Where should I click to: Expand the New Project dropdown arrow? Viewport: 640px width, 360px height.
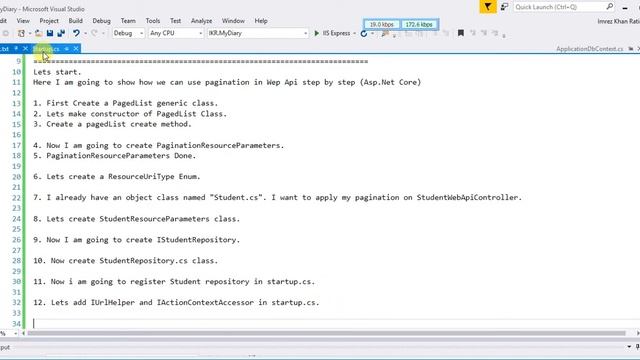tap(29, 33)
